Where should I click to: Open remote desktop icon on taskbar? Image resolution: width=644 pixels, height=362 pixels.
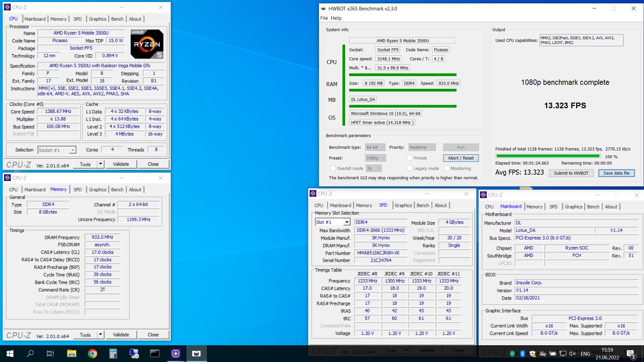tap(134, 353)
